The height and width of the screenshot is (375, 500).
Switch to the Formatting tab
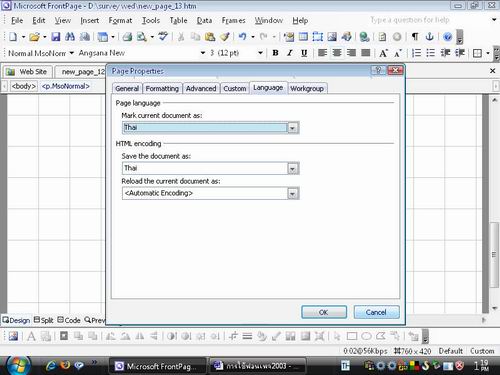pos(162,89)
